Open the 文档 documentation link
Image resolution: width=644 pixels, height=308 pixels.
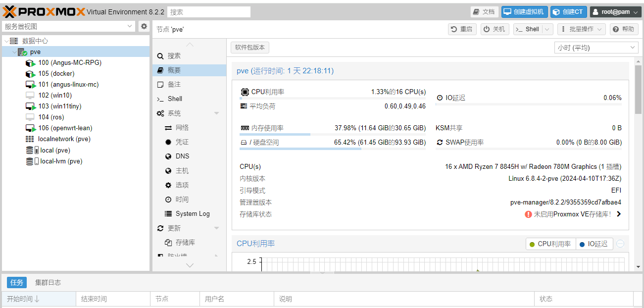click(x=484, y=12)
